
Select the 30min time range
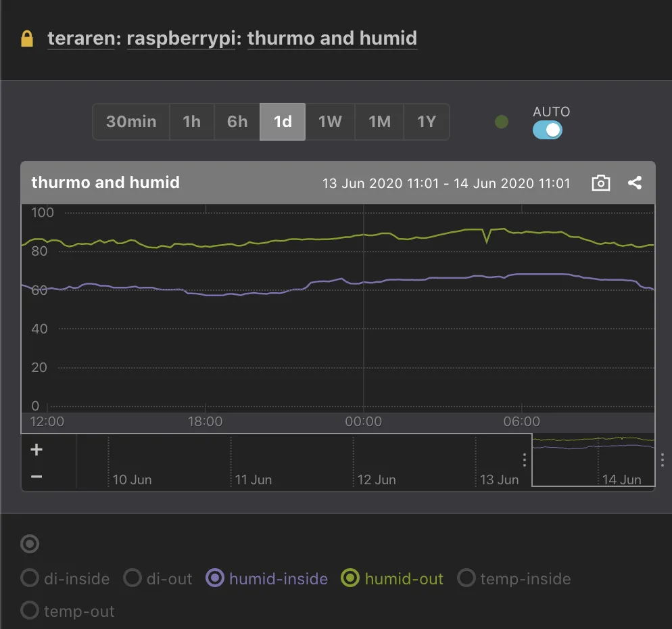(x=131, y=122)
